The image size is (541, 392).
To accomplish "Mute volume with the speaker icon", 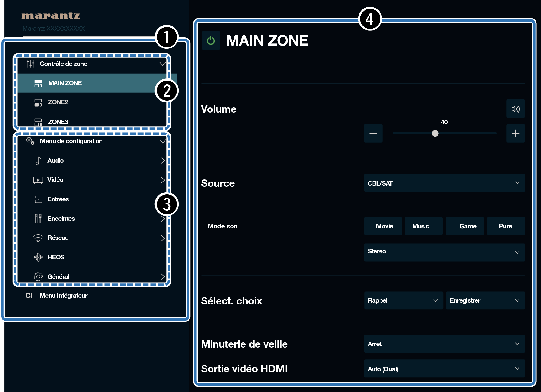I will 515,109.
